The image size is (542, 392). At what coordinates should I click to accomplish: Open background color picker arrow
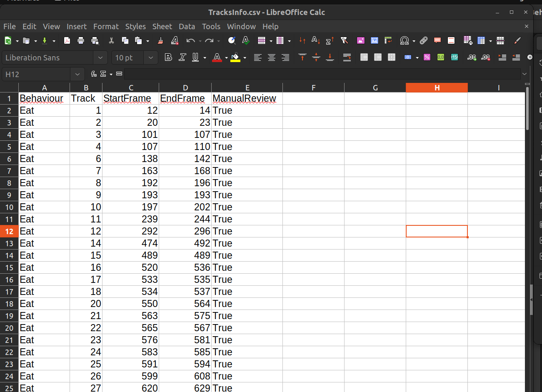245,57
